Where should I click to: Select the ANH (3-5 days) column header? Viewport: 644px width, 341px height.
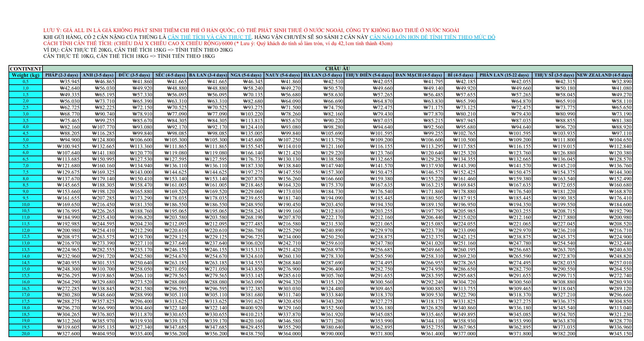pos(98,75)
